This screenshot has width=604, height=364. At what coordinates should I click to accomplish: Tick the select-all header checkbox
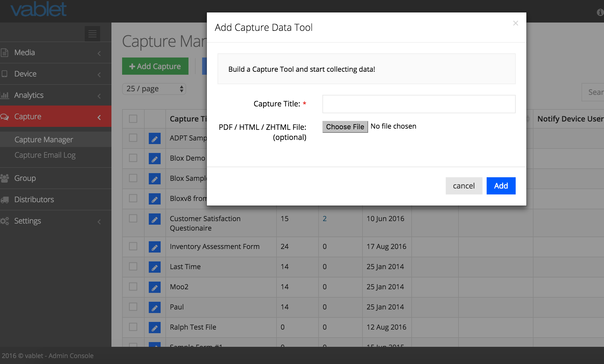click(x=133, y=119)
